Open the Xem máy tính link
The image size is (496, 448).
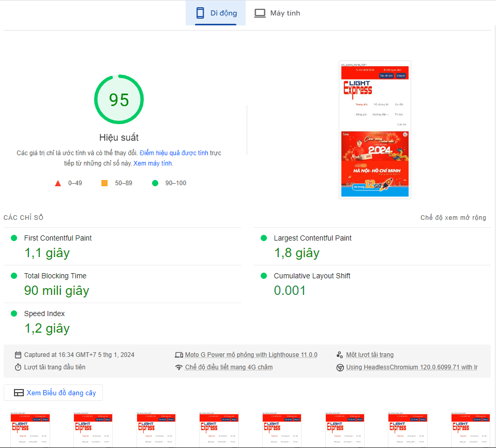[x=153, y=163]
